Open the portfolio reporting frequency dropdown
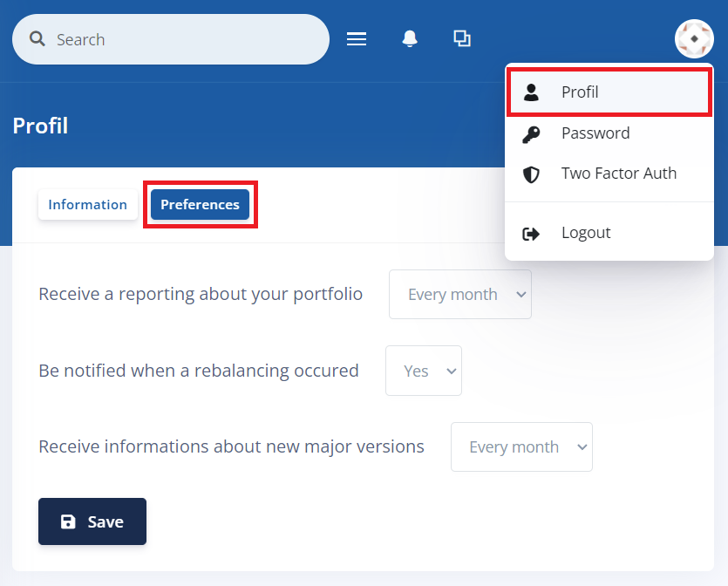Image resolution: width=728 pixels, height=586 pixels. 459,295
